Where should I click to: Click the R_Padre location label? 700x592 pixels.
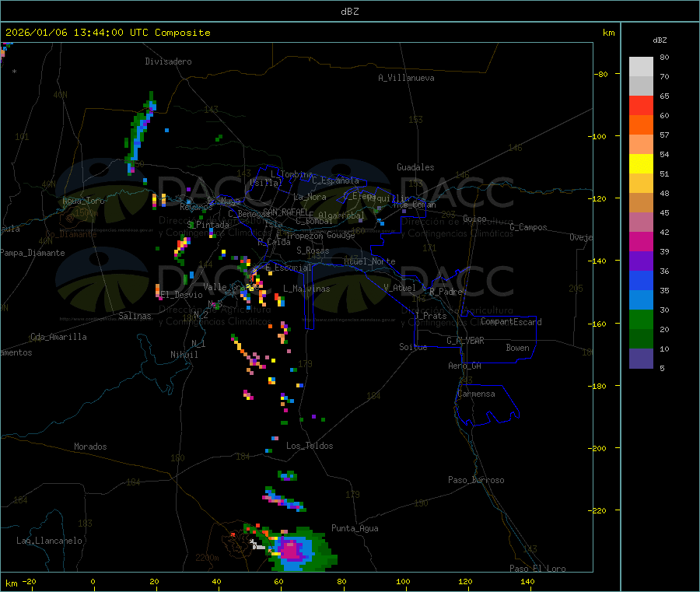click(x=446, y=292)
